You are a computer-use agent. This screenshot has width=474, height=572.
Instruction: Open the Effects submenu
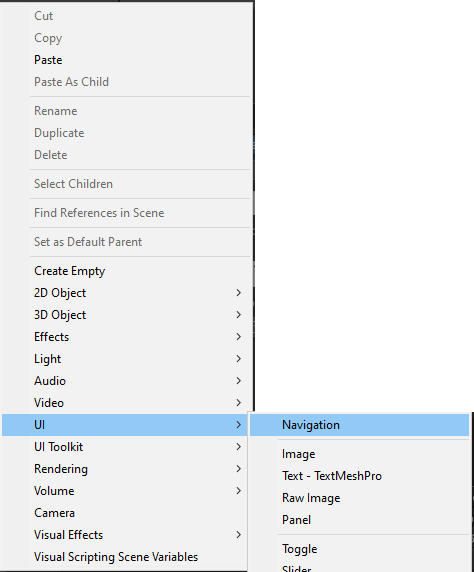click(126, 337)
